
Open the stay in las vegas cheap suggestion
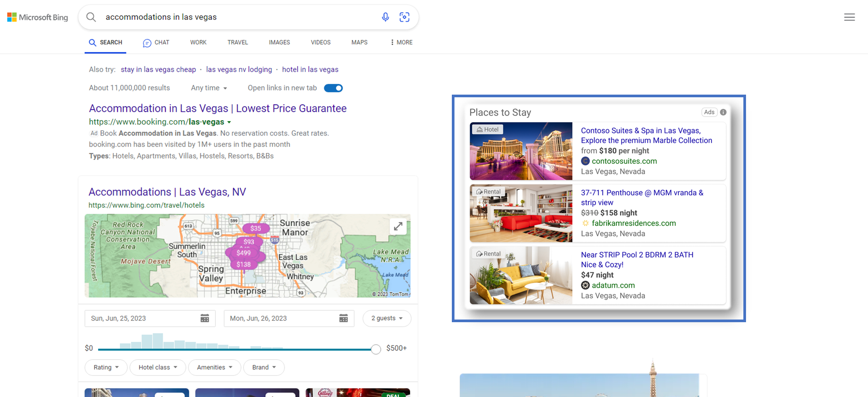159,69
